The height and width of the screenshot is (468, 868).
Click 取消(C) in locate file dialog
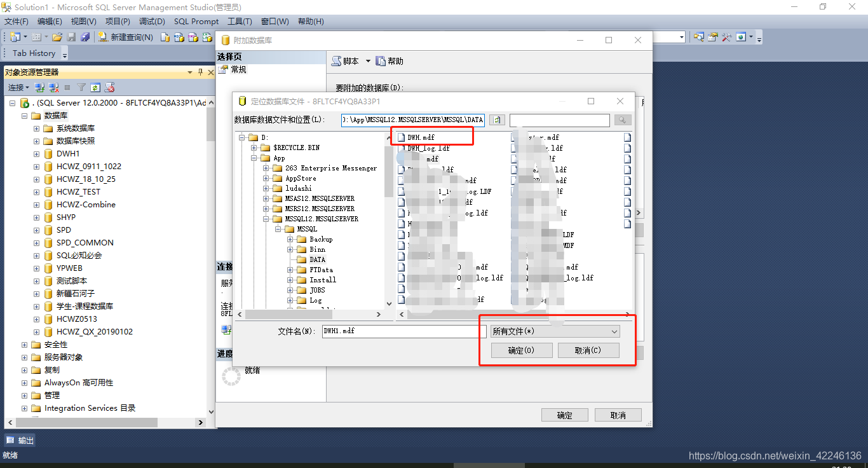coord(588,350)
